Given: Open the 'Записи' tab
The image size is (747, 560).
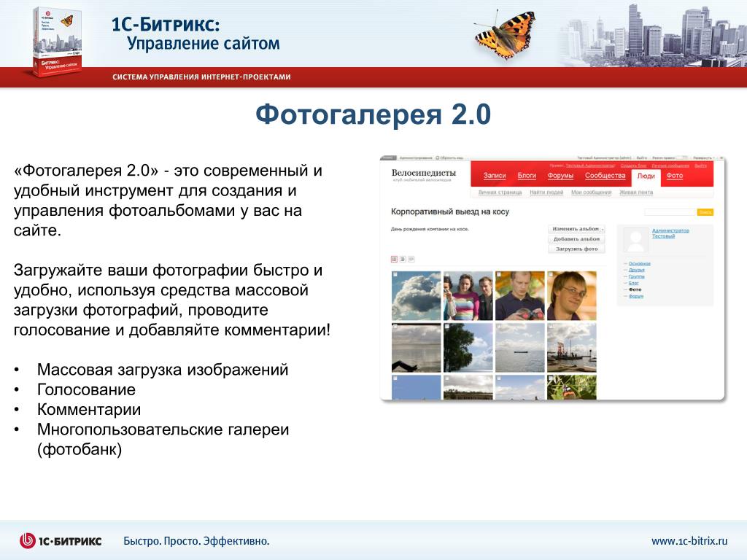Looking at the screenshot, I should [x=495, y=176].
